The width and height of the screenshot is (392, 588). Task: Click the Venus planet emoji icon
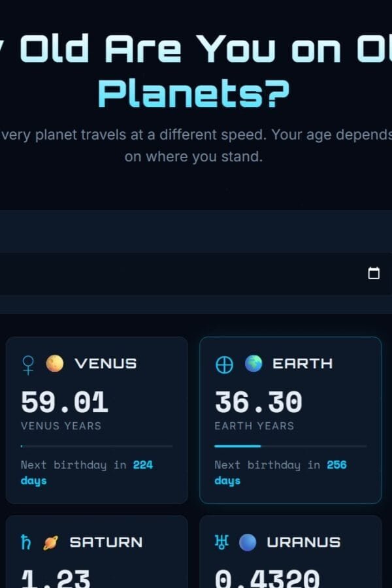pyautogui.click(x=54, y=364)
